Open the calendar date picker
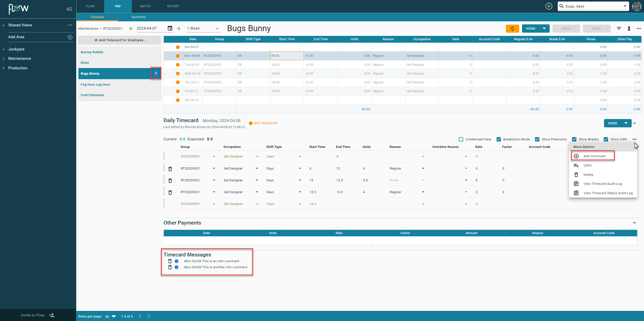 coord(170,28)
